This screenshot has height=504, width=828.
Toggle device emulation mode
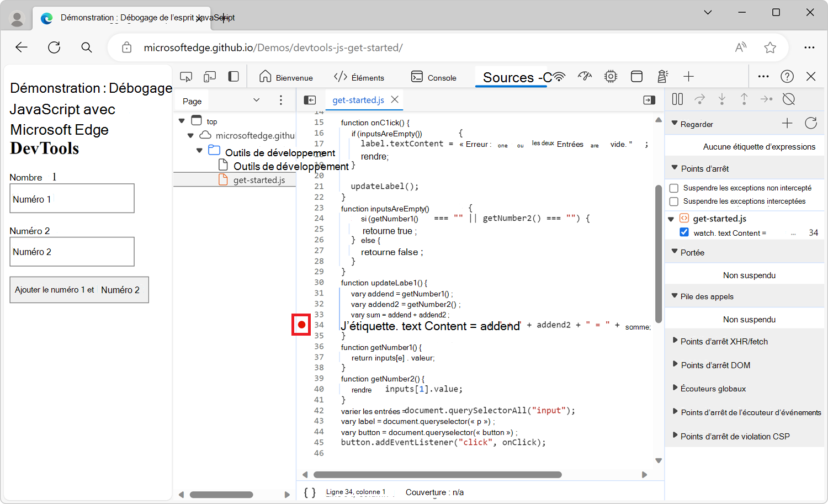point(209,76)
